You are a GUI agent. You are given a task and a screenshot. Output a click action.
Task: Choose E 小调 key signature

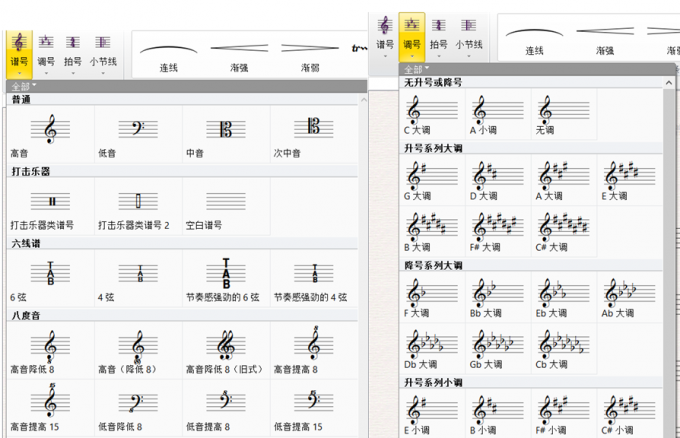(x=432, y=414)
